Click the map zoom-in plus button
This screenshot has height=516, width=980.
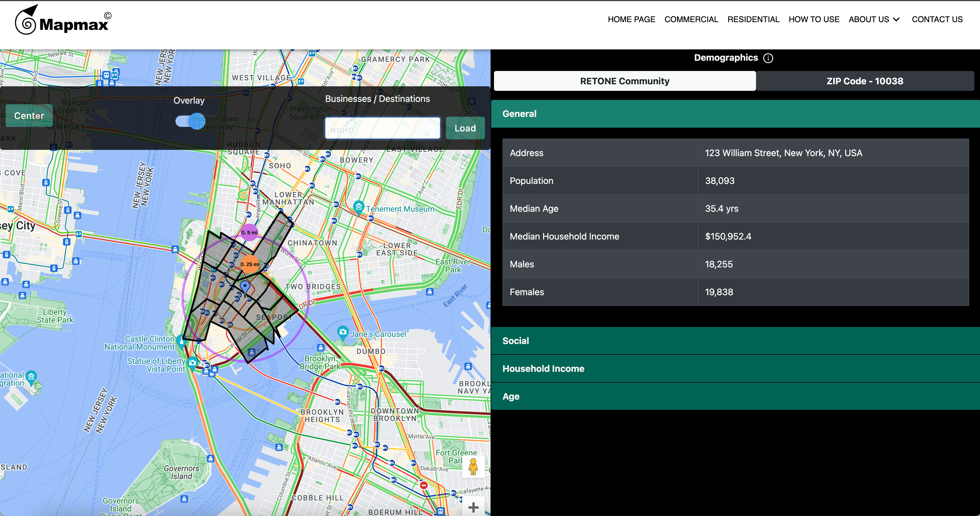click(x=473, y=507)
